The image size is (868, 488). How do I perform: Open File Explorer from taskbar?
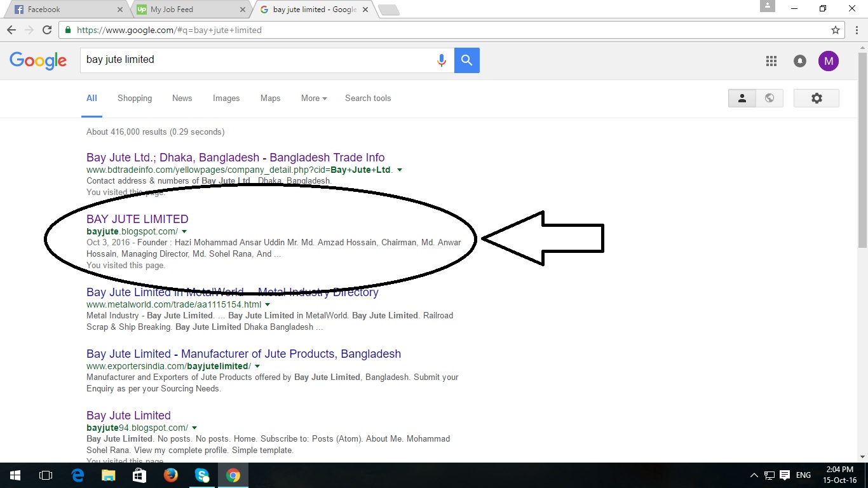[109, 475]
